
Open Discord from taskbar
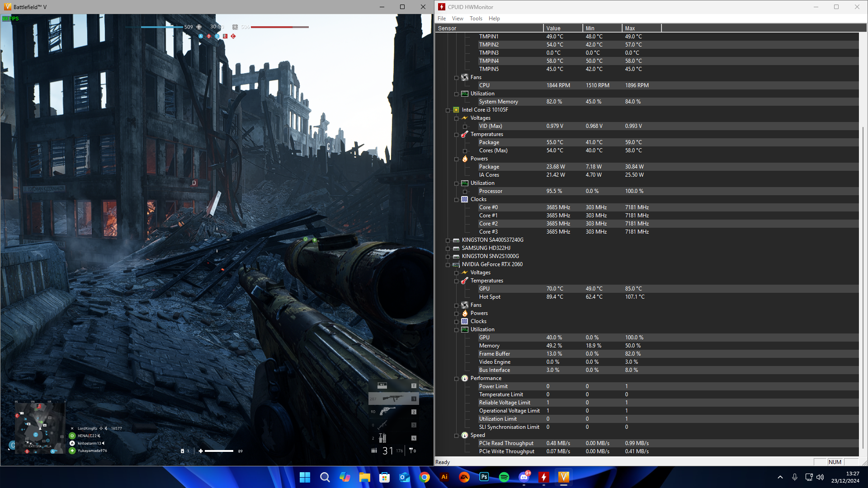[x=524, y=477]
